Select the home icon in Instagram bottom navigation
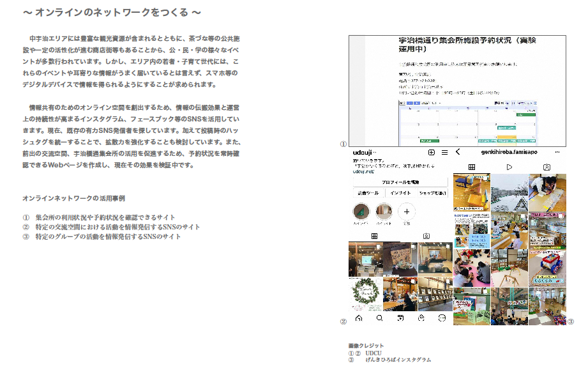Image resolution: width=588 pixels, height=370 pixels. pyautogui.click(x=358, y=318)
